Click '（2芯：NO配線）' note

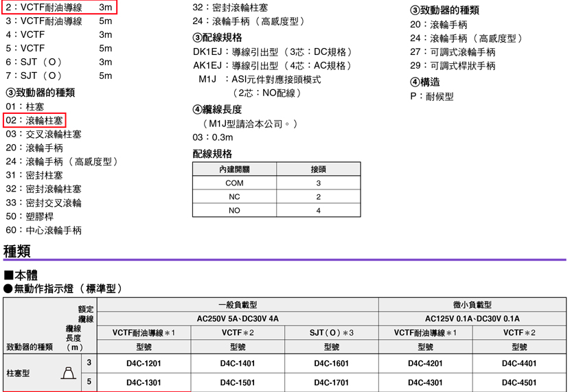pos(267,93)
